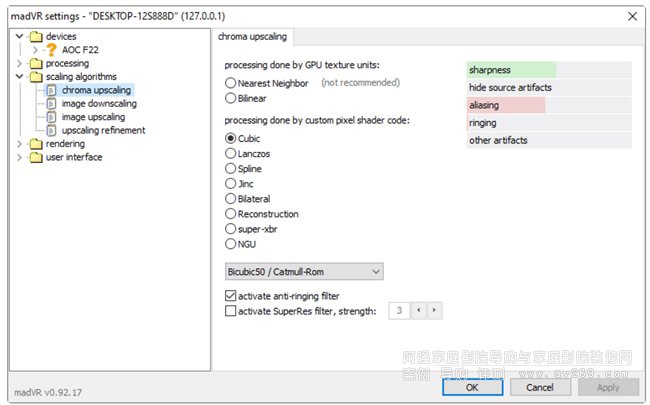Click the devices folder icon
The image size is (650, 405).
point(37,36)
